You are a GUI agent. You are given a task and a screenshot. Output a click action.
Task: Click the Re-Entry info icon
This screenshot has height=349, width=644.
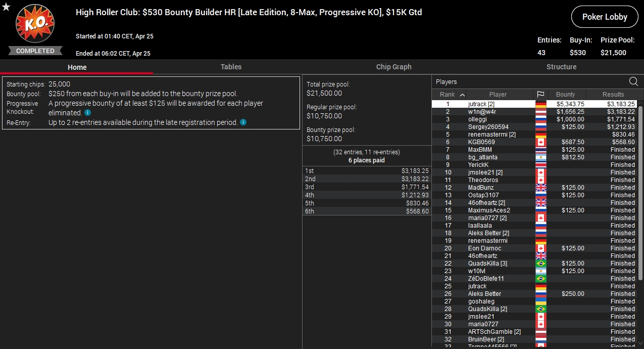pyautogui.click(x=243, y=122)
